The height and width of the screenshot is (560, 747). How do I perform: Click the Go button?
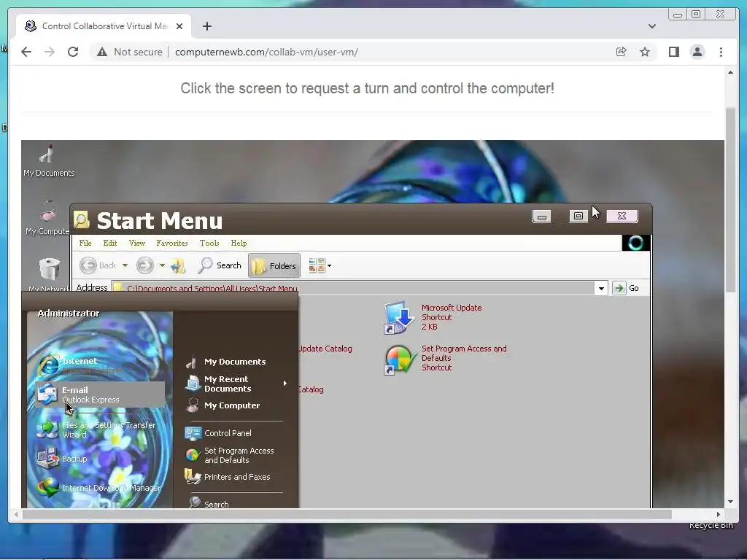pos(626,288)
